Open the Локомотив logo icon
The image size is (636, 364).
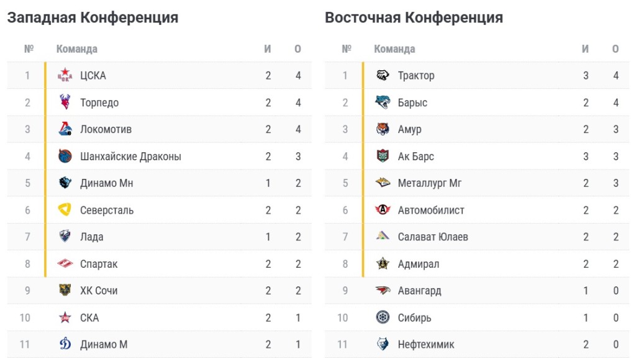click(65, 129)
